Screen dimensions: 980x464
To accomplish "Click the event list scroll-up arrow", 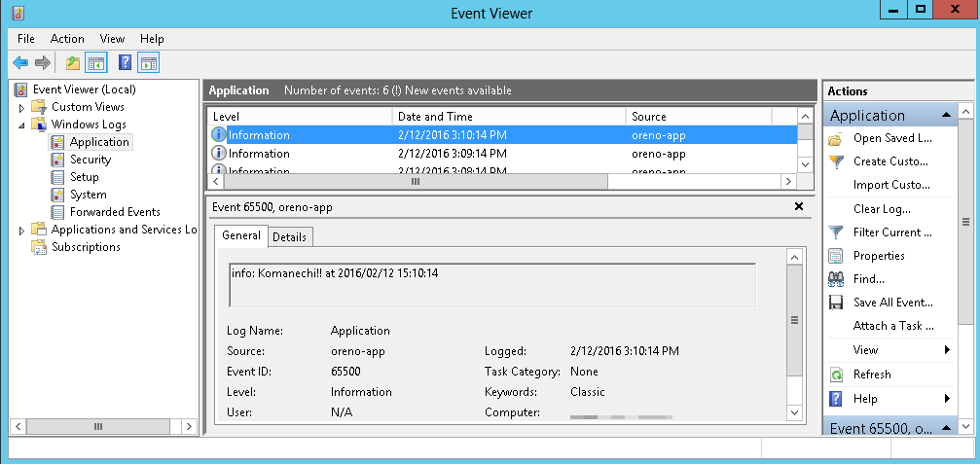I will tap(805, 116).
